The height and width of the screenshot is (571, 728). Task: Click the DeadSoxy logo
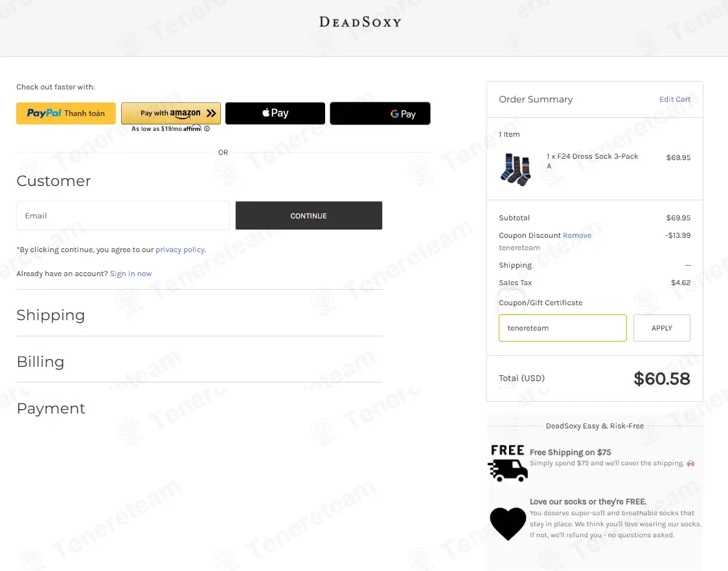point(360,22)
